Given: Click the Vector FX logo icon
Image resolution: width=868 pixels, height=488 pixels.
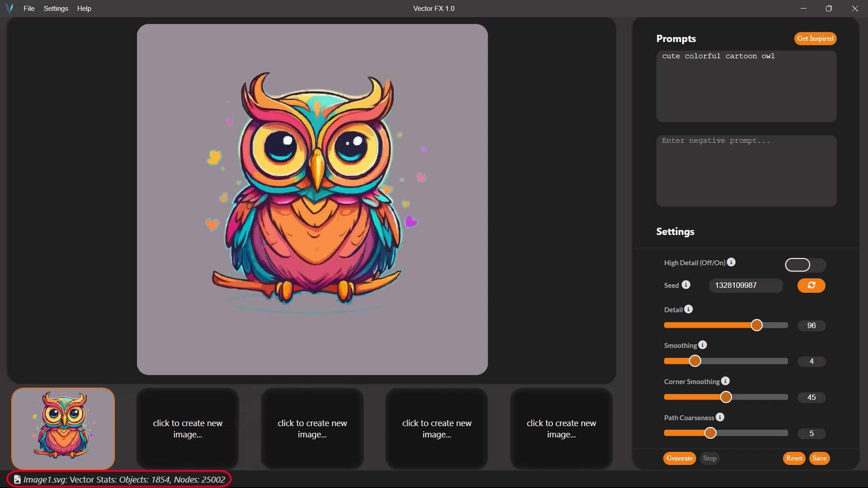Looking at the screenshot, I should tap(9, 8).
